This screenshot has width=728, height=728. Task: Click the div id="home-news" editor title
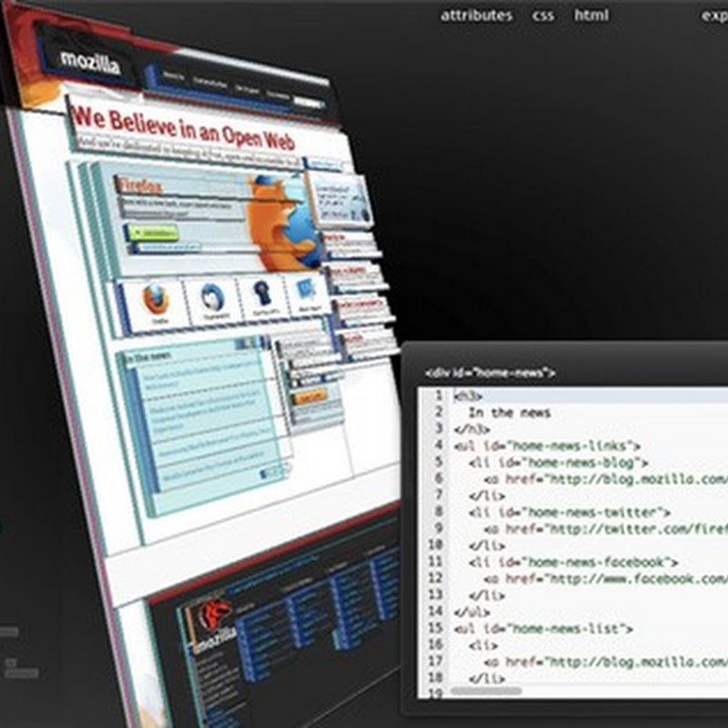pos(490,372)
